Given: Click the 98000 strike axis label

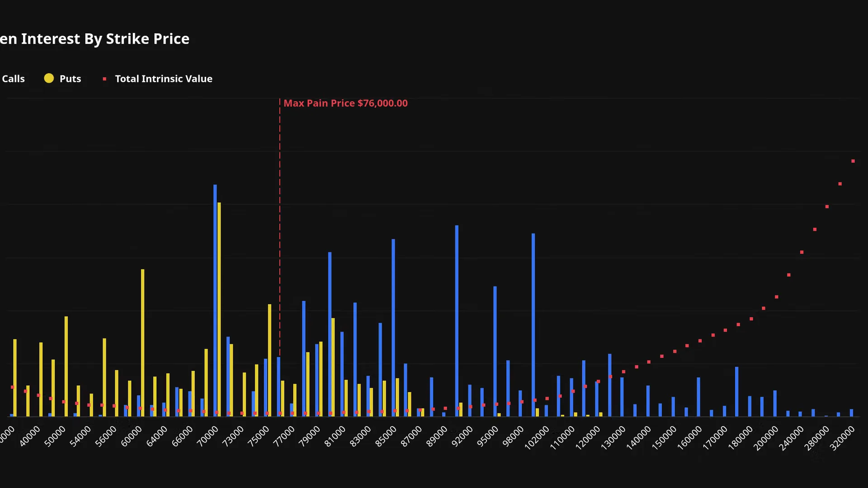Looking at the screenshot, I should coord(514,436).
